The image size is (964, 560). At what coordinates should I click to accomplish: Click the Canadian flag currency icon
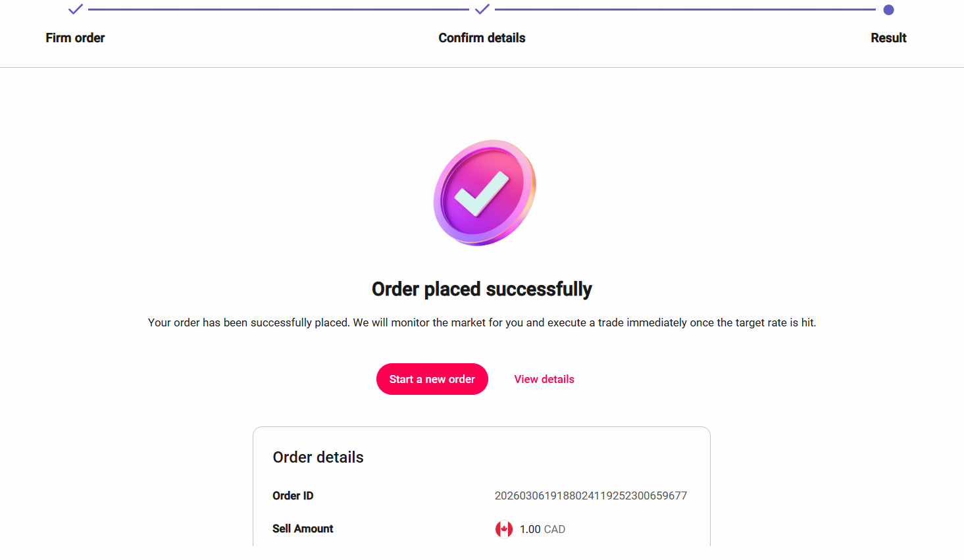tap(504, 529)
